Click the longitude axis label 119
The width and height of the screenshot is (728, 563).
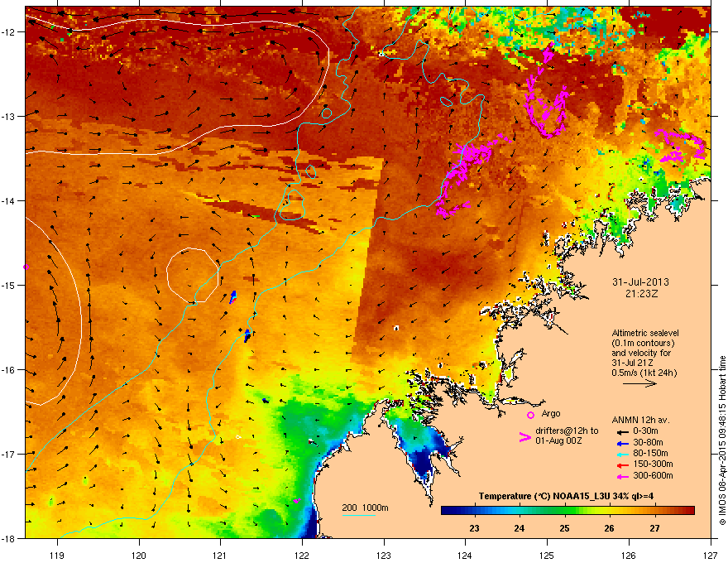(x=57, y=556)
